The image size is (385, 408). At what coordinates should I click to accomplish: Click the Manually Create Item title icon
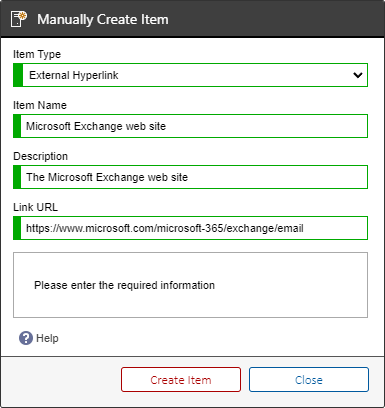[x=18, y=19]
